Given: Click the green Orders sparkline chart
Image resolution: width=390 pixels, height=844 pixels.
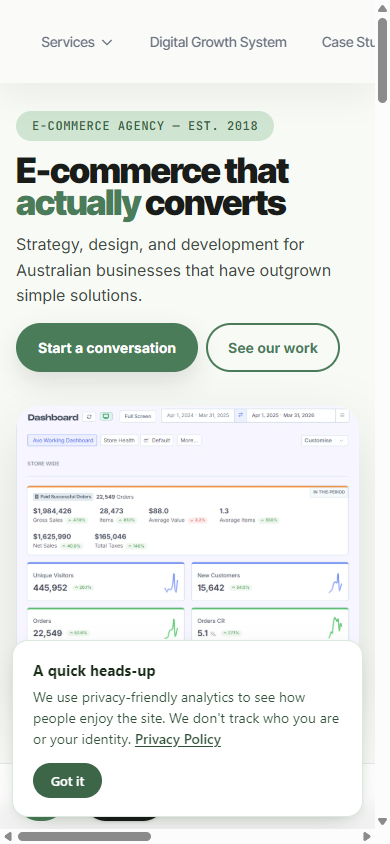Looking at the screenshot, I should click(172, 629).
